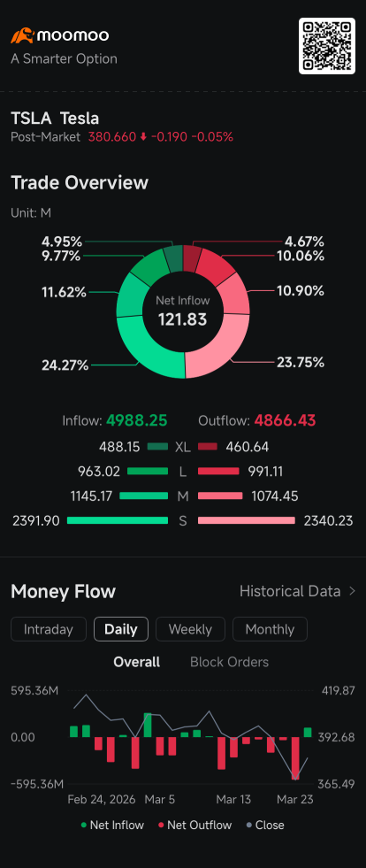Click the XL inflow dark green bar
The width and height of the screenshot is (366, 868).
[157, 447]
